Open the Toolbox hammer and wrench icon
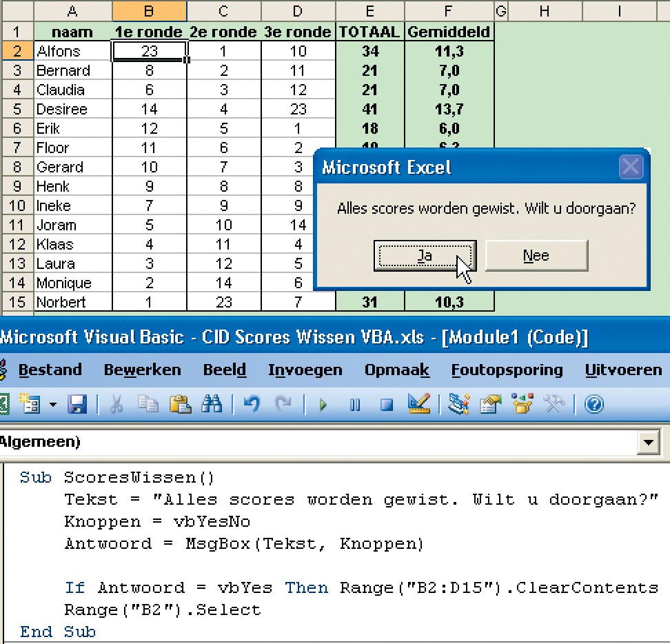Screen dimensions: 670x644 coord(554,404)
